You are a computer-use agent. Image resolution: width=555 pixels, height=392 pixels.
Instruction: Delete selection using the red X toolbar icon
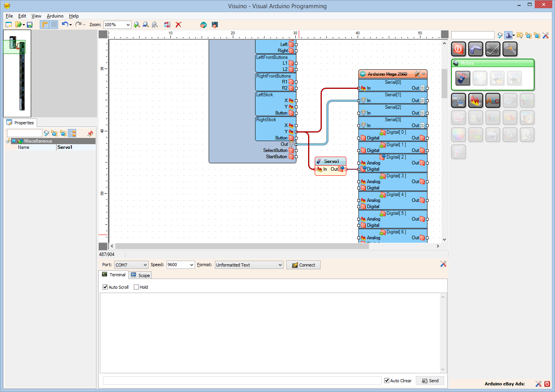tap(178, 25)
